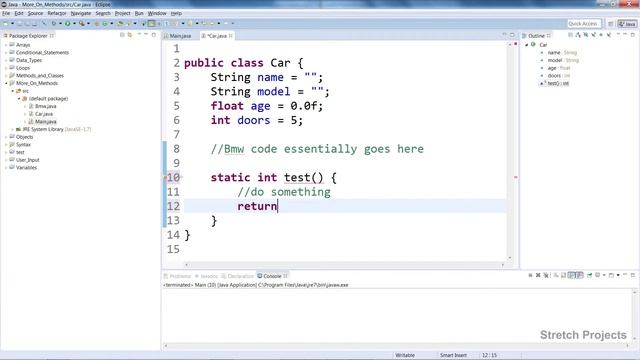Open the Window menu
Screen dimensions: 640x360
[157, 13]
